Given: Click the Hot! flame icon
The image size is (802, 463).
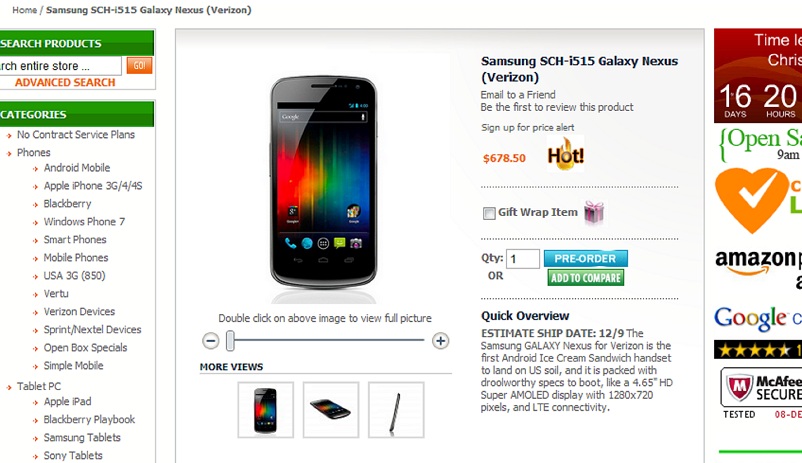Looking at the screenshot, I should tap(565, 154).
